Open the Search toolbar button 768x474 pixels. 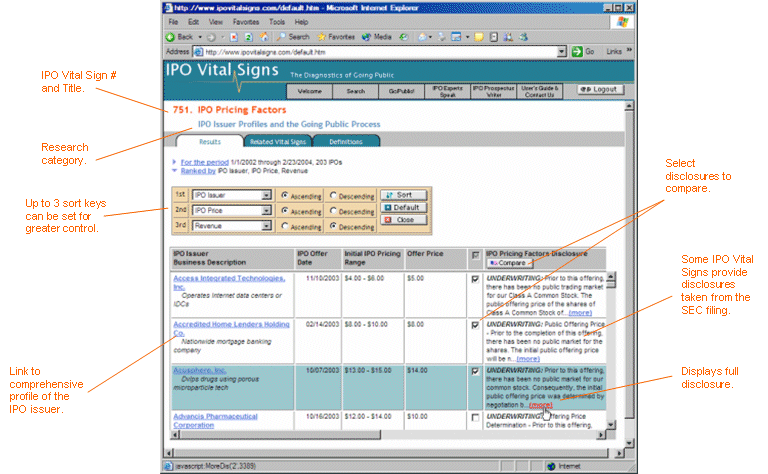coord(293,37)
